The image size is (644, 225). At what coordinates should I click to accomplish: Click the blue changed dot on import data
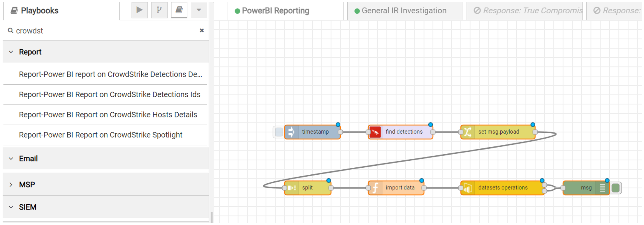tap(421, 180)
